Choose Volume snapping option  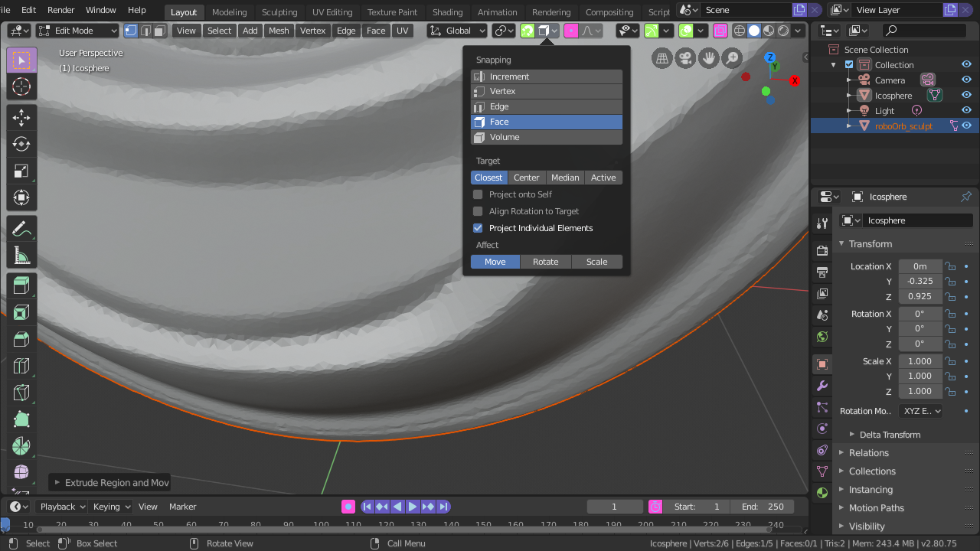pos(547,137)
